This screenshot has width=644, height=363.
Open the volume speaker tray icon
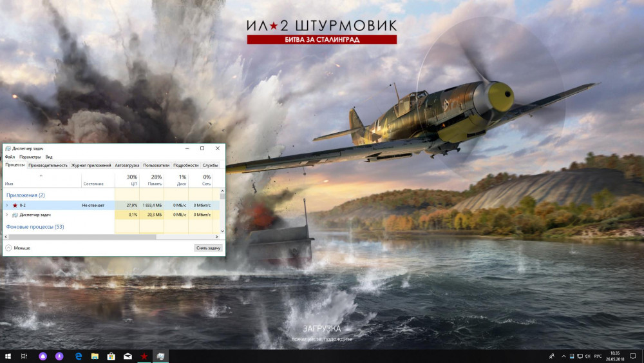[x=587, y=356]
